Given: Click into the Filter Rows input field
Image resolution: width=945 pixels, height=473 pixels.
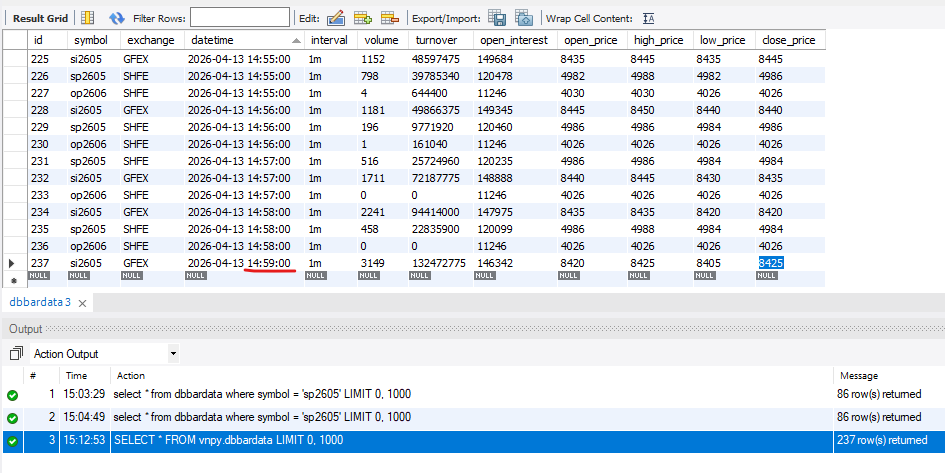Looking at the screenshot, I should click(x=239, y=18).
